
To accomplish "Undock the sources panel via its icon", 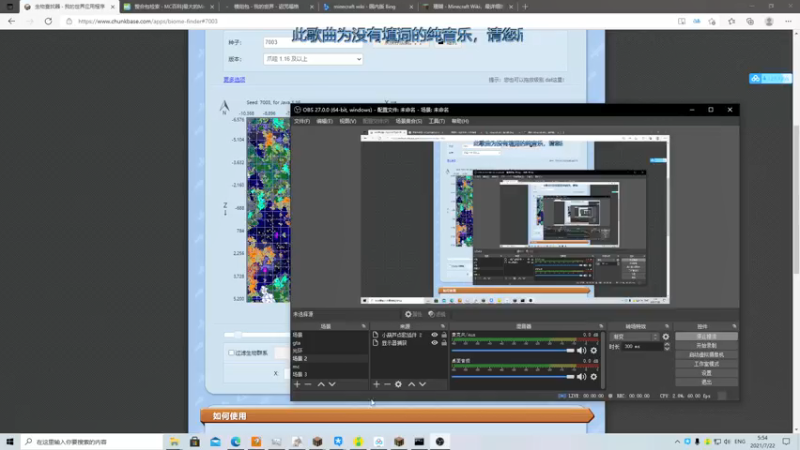I will (442, 326).
